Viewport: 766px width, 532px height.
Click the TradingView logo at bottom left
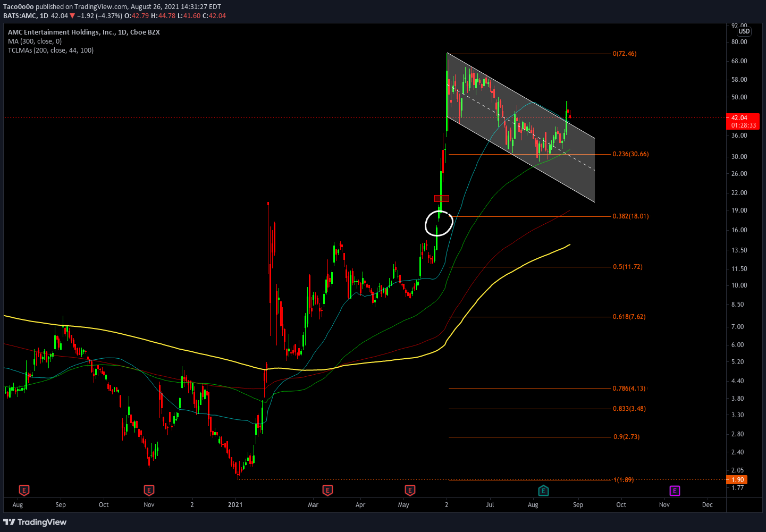[x=35, y=522]
